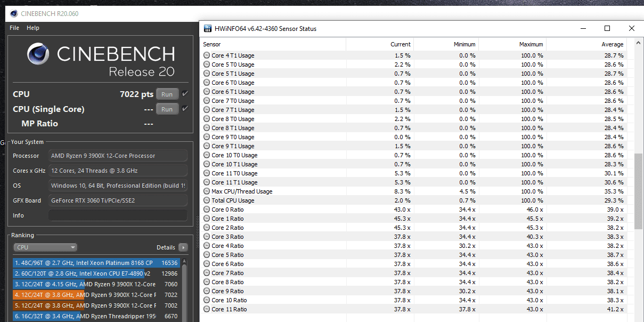This screenshot has width=644, height=322.
Task: Click the Core 6 T0 Usage sensor icon
Action: tap(207, 83)
